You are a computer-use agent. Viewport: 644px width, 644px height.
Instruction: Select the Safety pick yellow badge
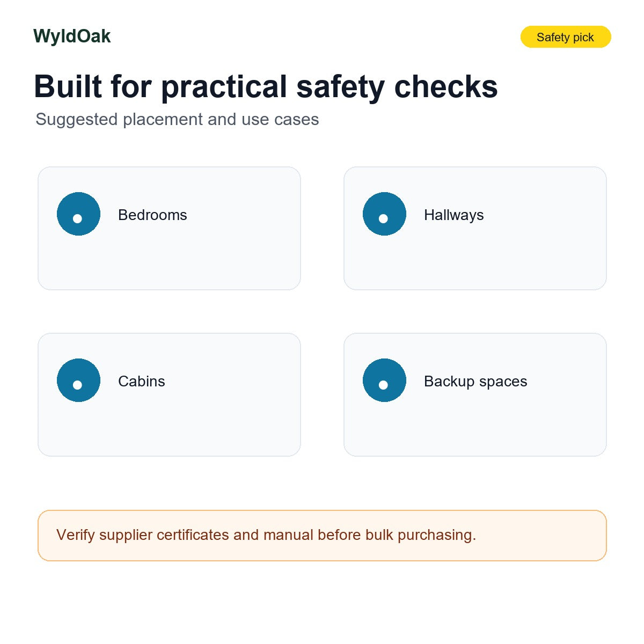566,37
